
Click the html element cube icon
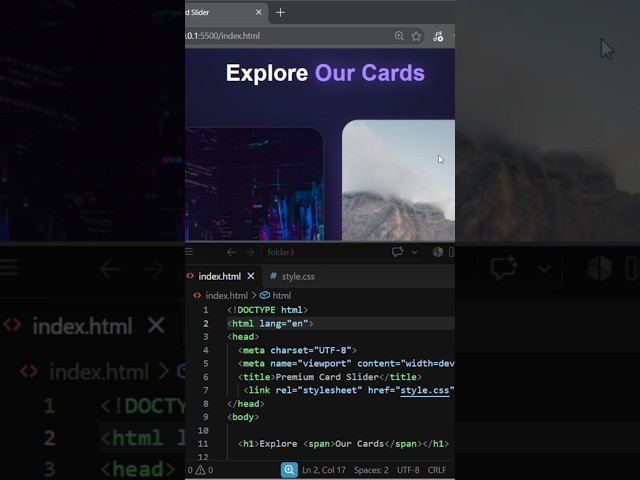tap(265, 295)
